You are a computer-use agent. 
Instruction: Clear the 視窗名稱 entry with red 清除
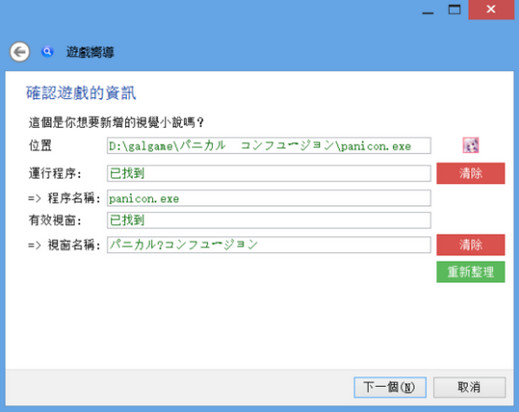click(x=471, y=245)
